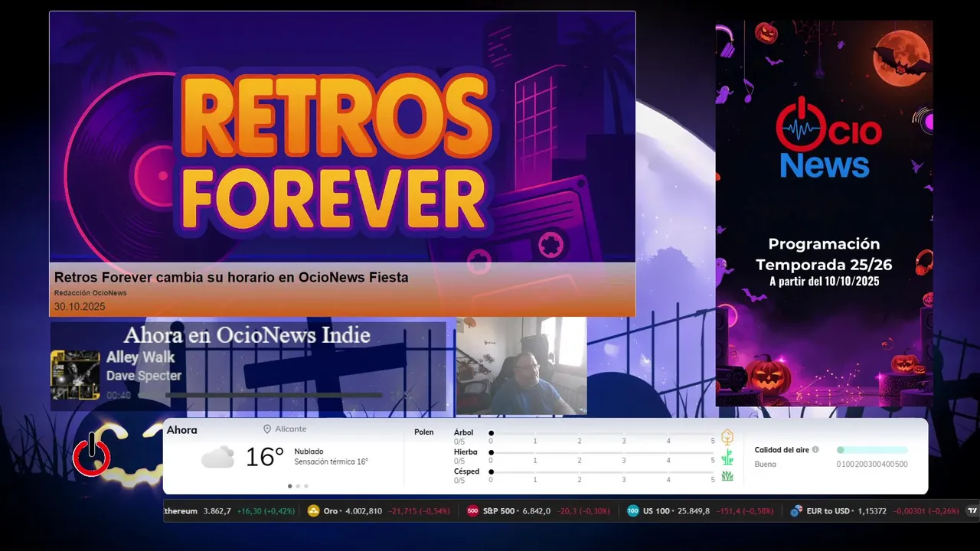Click the webcam video feed
The height and width of the screenshot is (551, 980).
pyautogui.click(x=521, y=366)
